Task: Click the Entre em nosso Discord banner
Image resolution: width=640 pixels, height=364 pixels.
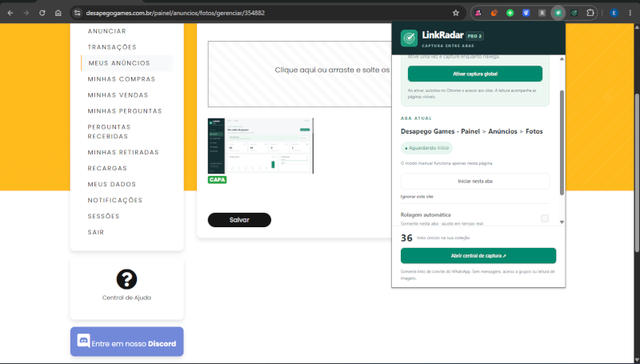Action: [127, 342]
